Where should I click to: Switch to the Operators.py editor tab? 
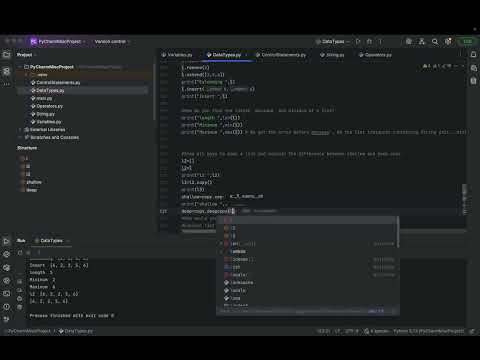[375, 55]
